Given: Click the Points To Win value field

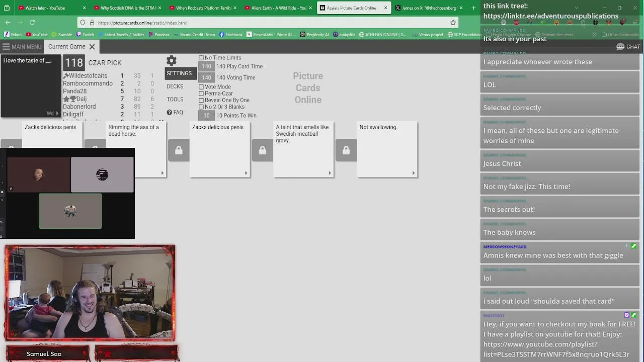Looking at the screenshot, I should 206,116.
